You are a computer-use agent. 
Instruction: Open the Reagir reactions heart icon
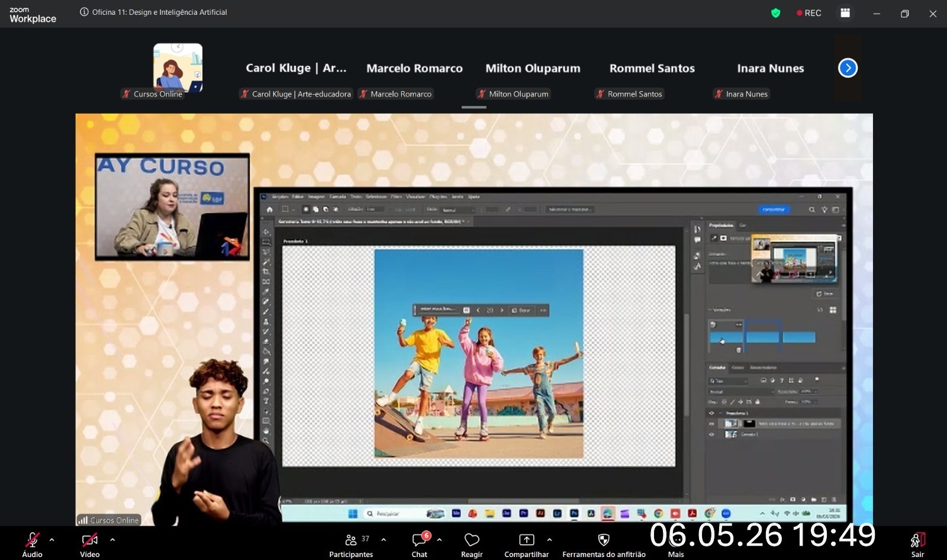click(472, 544)
